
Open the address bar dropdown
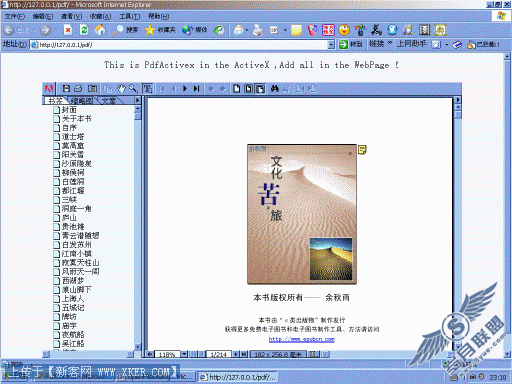(x=331, y=44)
